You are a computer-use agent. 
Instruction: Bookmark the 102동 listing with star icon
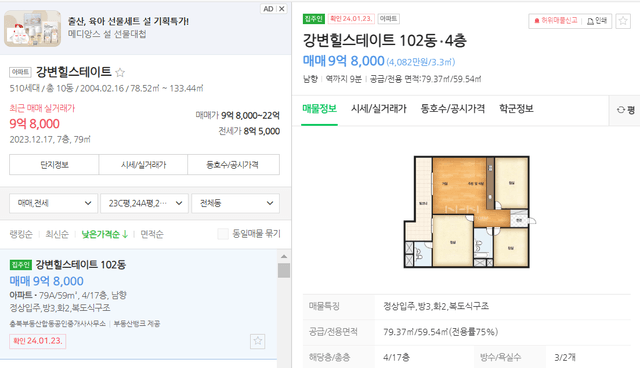(258, 341)
